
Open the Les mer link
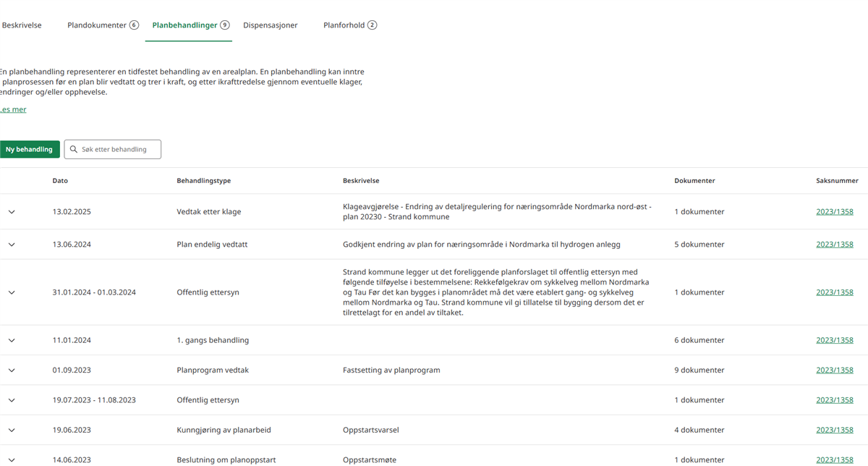[14, 110]
